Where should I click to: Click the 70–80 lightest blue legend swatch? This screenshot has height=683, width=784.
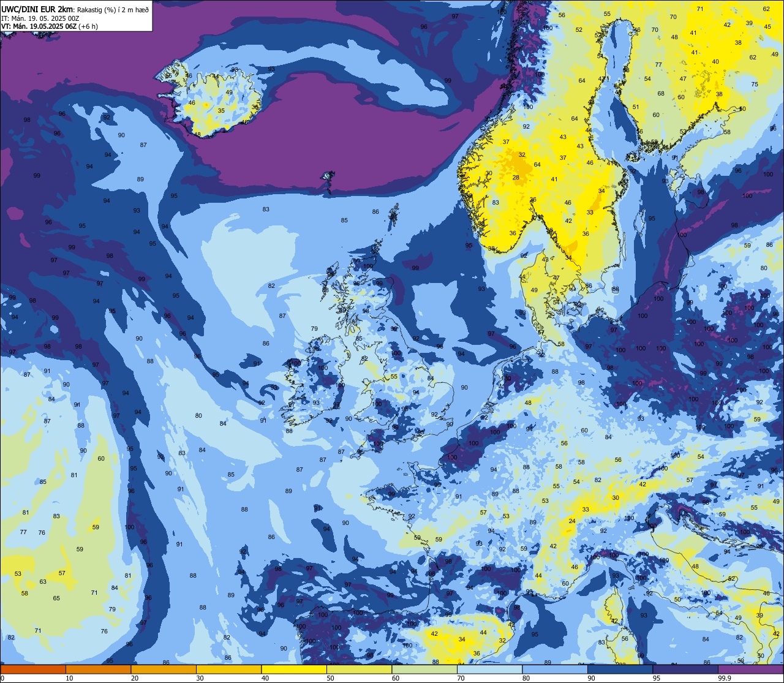(x=489, y=669)
